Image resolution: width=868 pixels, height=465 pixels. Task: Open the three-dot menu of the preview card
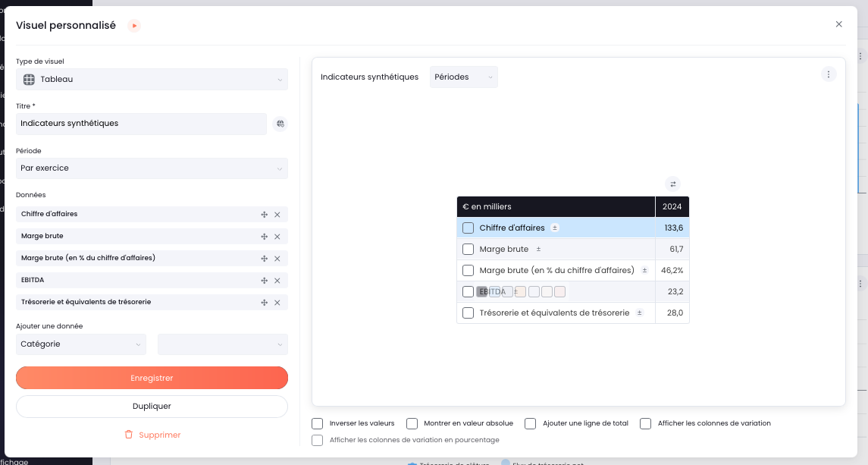[828, 74]
